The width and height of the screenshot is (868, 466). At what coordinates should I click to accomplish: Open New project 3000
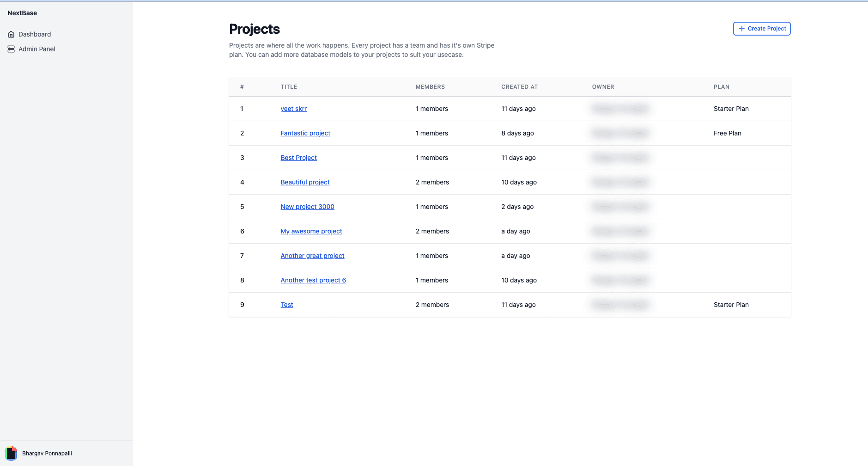[x=308, y=207]
